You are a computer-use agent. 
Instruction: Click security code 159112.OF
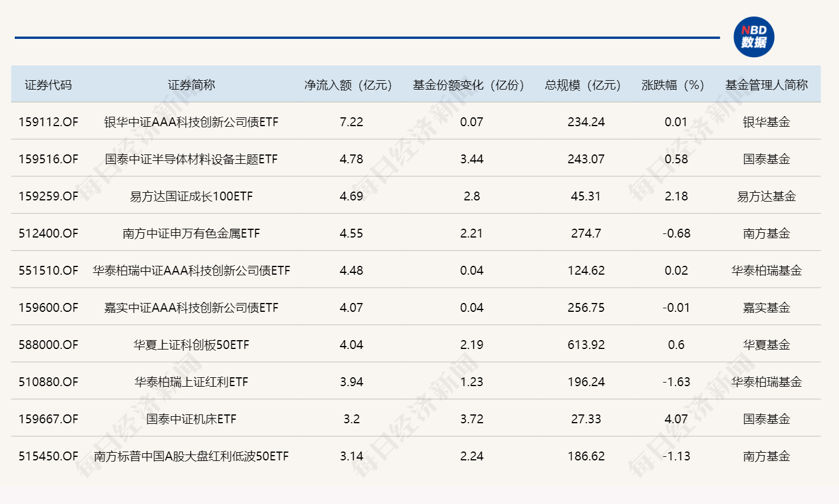pos(48,122)
